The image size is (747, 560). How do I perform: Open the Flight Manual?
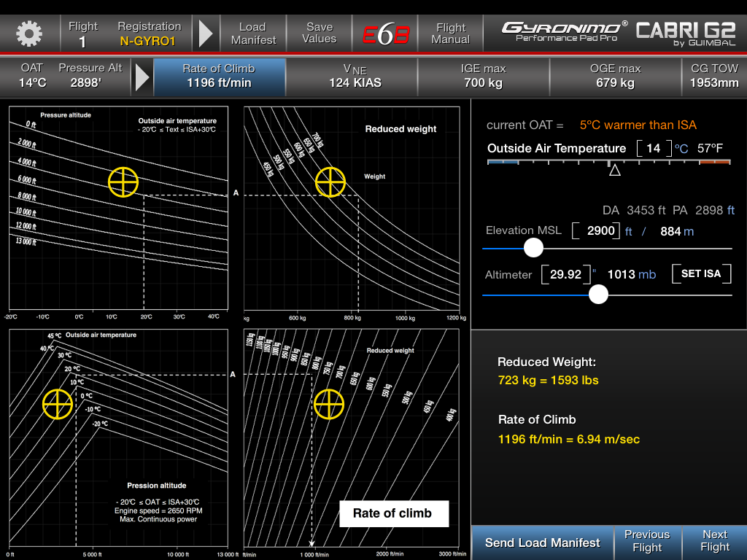pyautogui.click(x=451, y=34)
